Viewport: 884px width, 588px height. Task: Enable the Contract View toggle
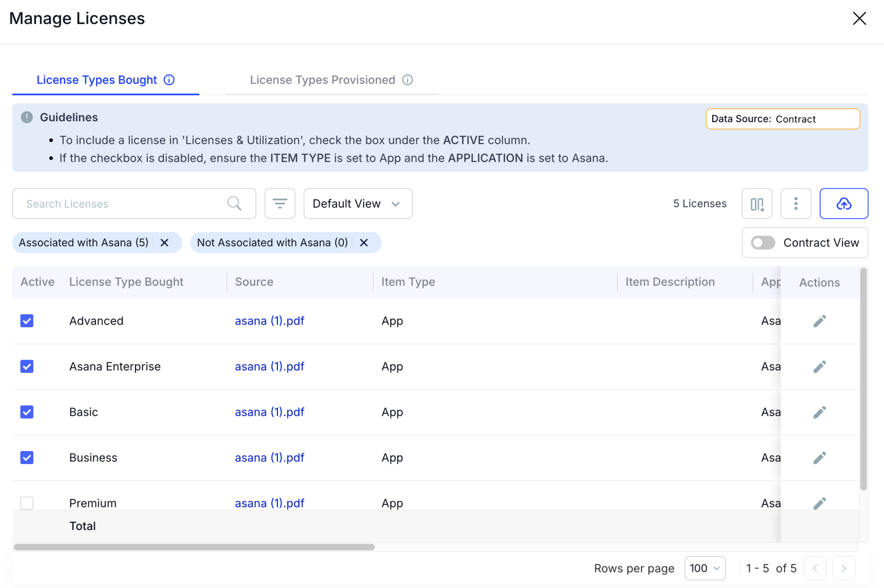tap(763, 243)
